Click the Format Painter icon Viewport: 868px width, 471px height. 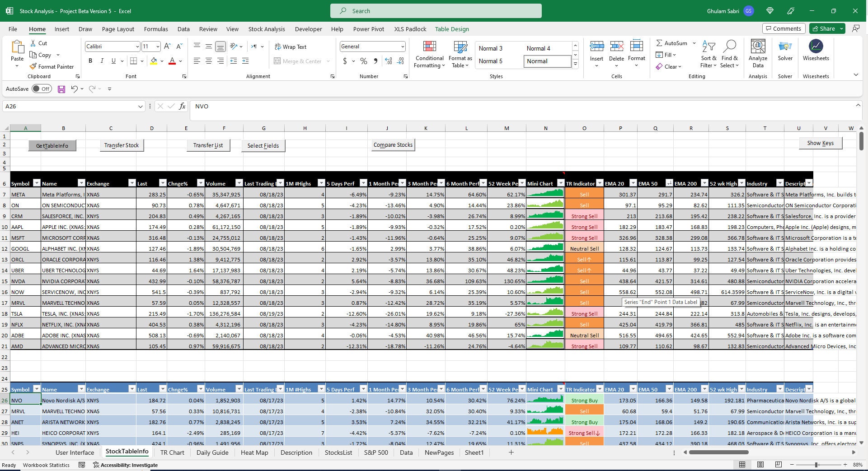tap(33, 66)
